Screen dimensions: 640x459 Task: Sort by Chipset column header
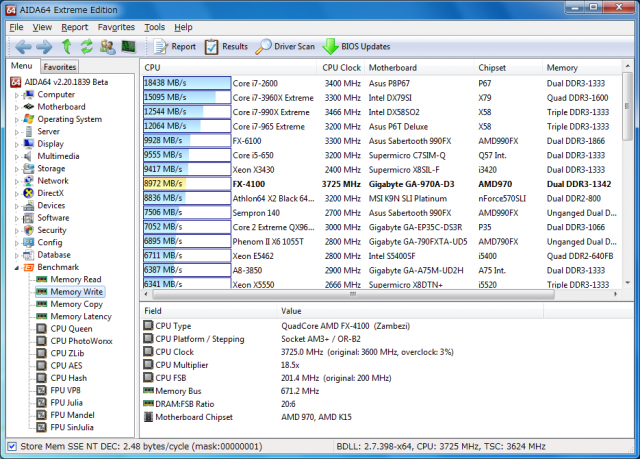(508, 68)
